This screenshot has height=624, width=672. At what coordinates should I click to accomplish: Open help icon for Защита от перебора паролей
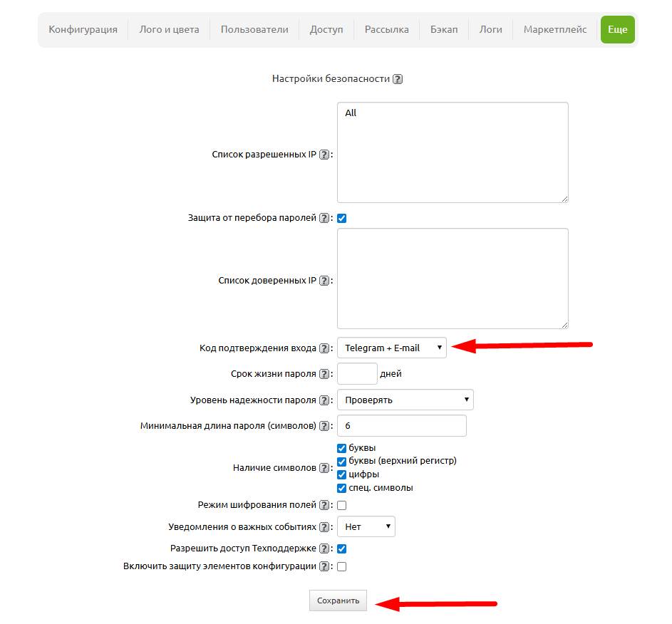[x=324, y=219]
